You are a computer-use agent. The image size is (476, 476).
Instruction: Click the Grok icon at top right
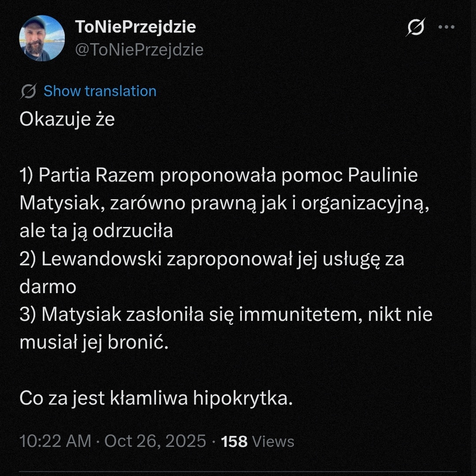click(x=415, y=28)
